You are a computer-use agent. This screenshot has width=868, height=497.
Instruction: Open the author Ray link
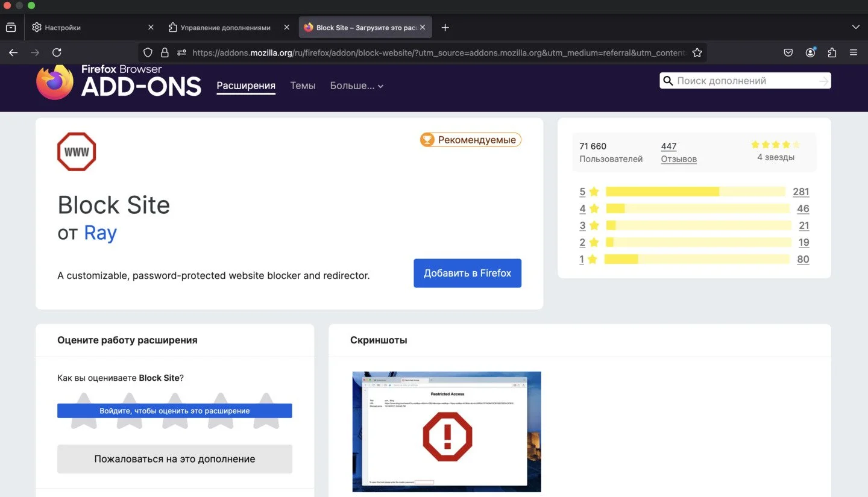point(100,233)
